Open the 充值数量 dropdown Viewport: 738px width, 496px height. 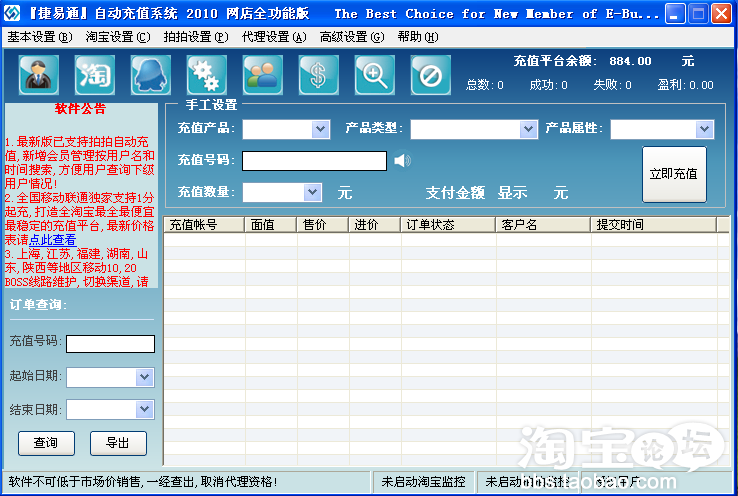tap(312, 192)
